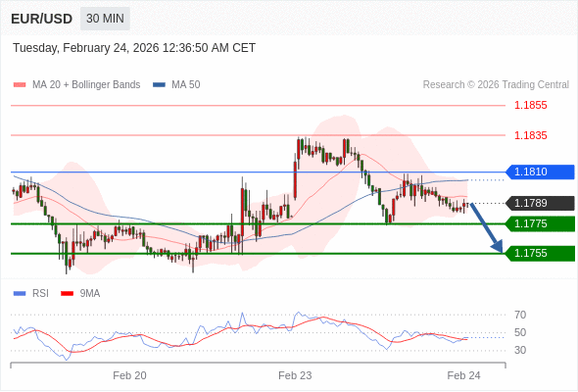Image resolution: width=578 pixels, height=392 pixels.
Task: Click the RSI blue legend swatch
Action: pos(20,294)
